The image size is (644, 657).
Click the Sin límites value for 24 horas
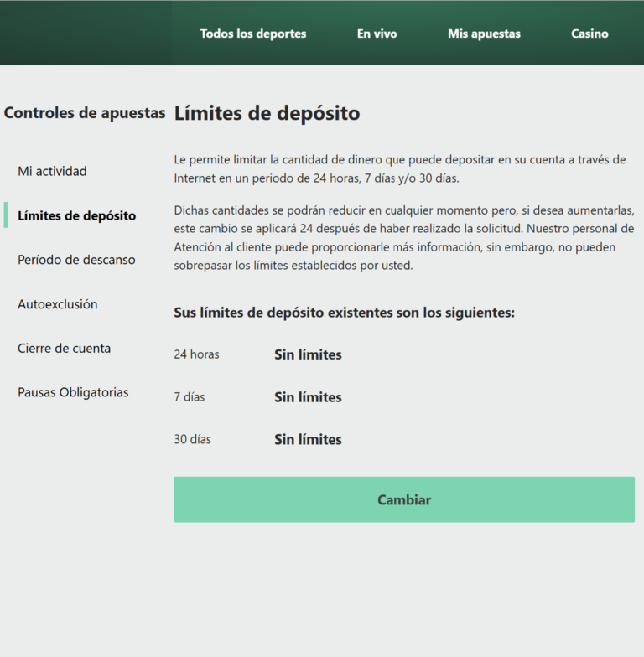(x=308, y=354)
